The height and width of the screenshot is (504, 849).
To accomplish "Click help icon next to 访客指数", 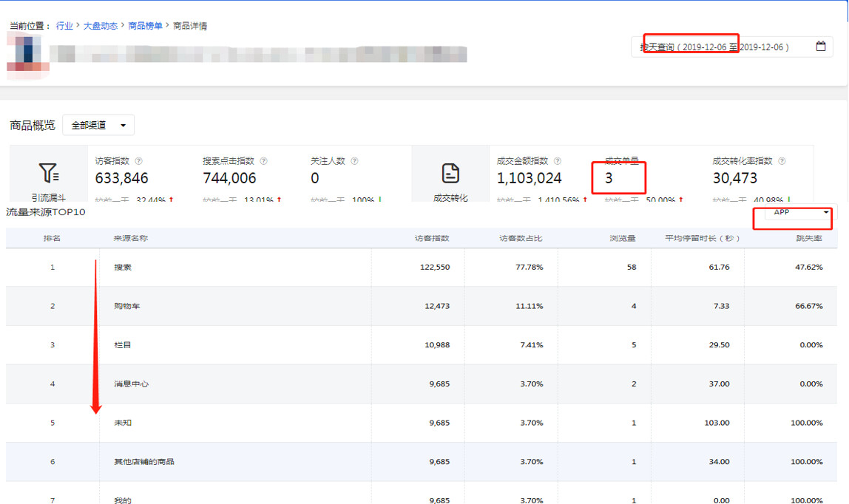I will [x=138, y=161].
